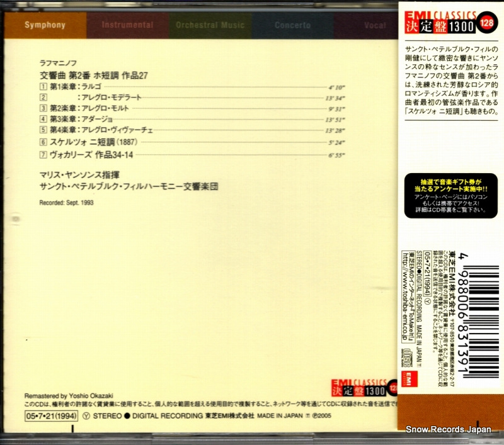Choose the Concerto tab
The height and width of the screenshot is (445, 504).
(292, 25)
